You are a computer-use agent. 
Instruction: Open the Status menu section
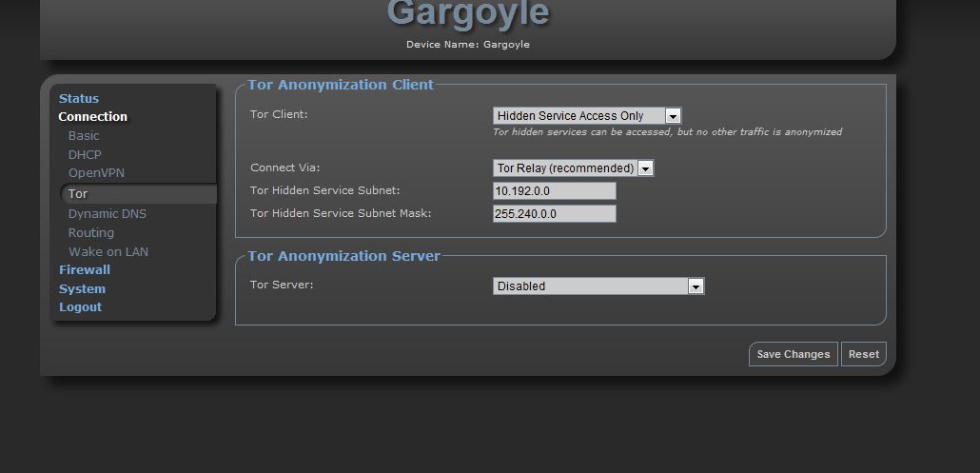79,99
